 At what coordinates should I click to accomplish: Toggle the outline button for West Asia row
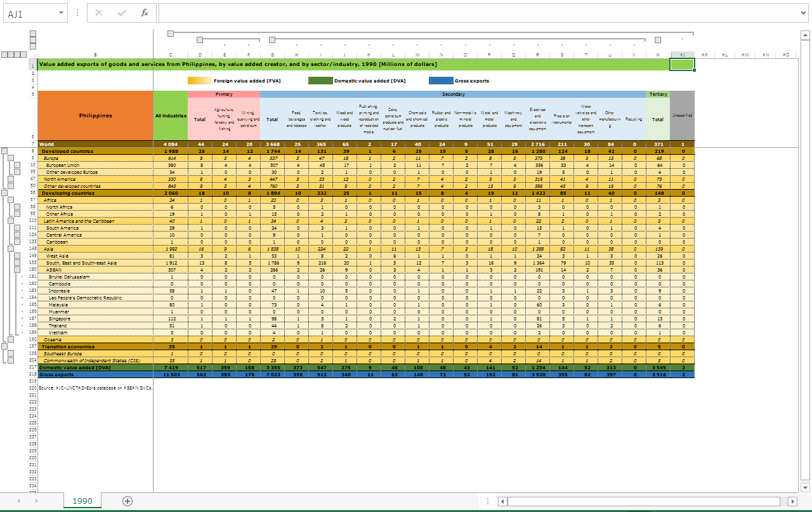(x=17, y=256)
